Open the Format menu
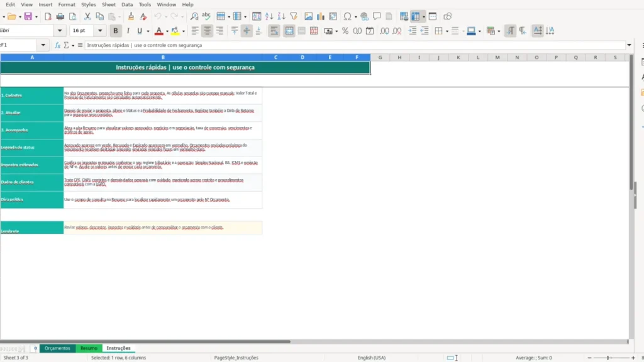 pyautogui.click(x=67, y=4)
